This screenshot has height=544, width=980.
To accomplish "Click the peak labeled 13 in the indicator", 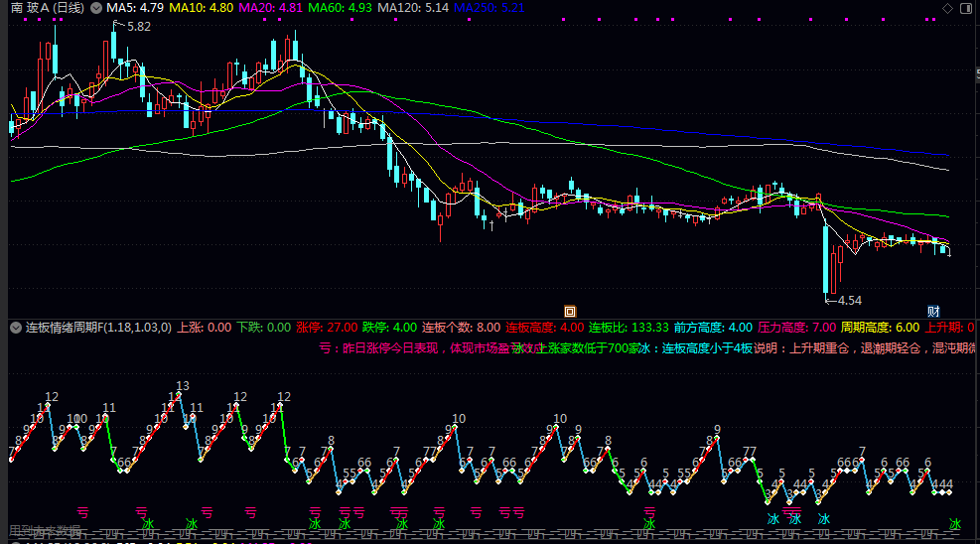I will point(182,386).
